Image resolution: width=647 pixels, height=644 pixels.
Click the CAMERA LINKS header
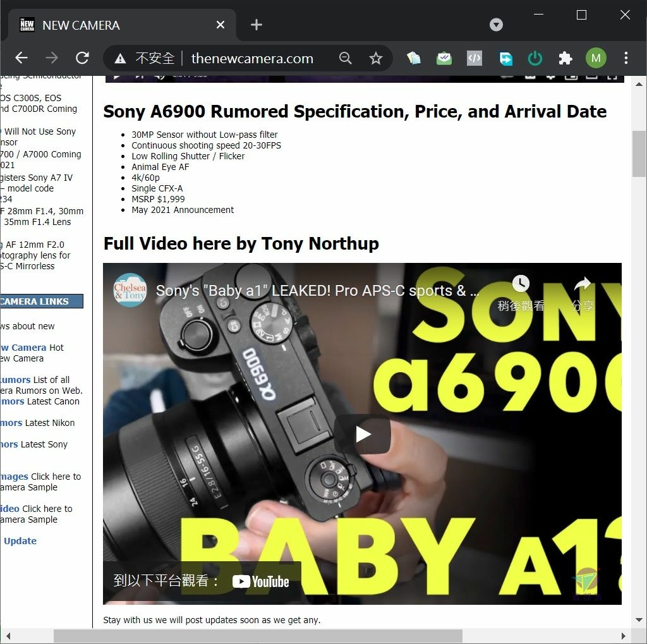click(x=41, y=301)
